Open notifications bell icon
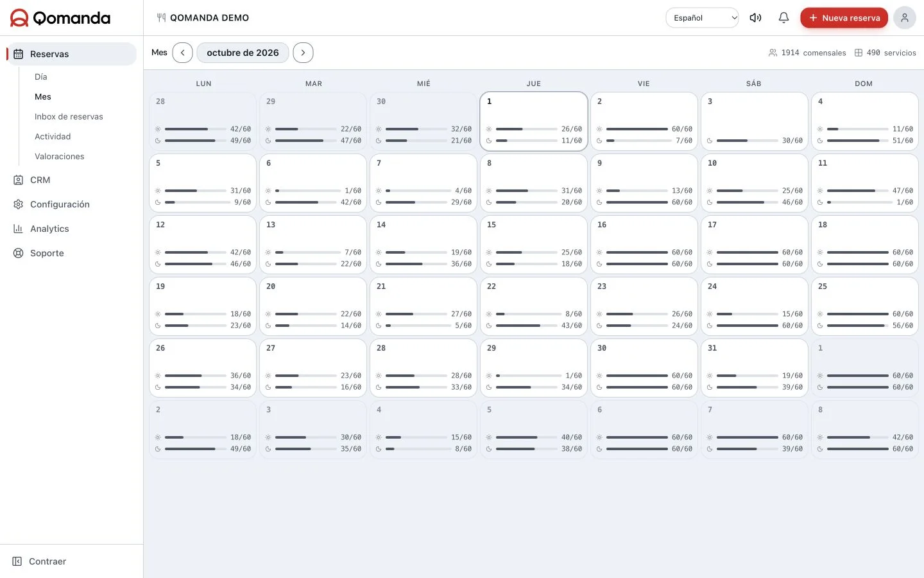 [x=783, y=18]
